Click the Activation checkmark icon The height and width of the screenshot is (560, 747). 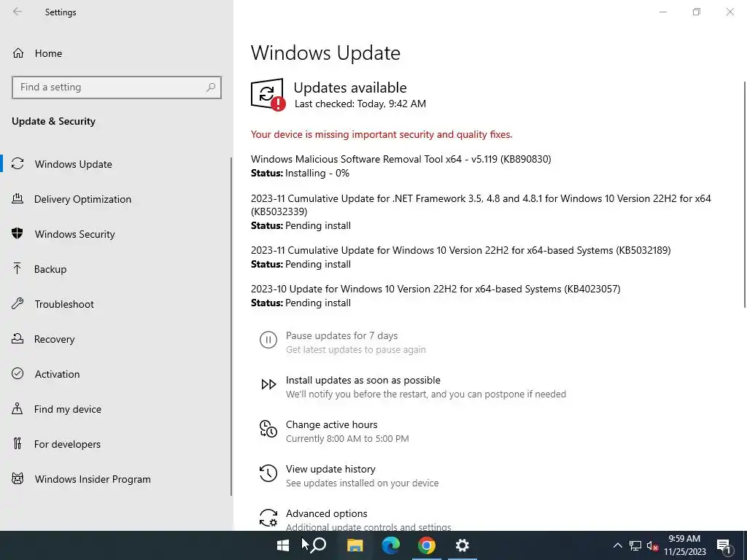(18, 373)
